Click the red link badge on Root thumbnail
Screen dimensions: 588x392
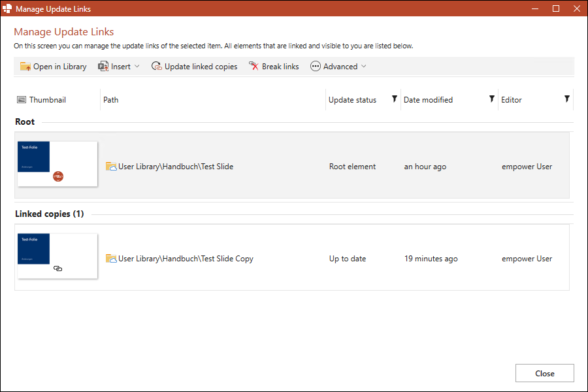tap(58, 176)
